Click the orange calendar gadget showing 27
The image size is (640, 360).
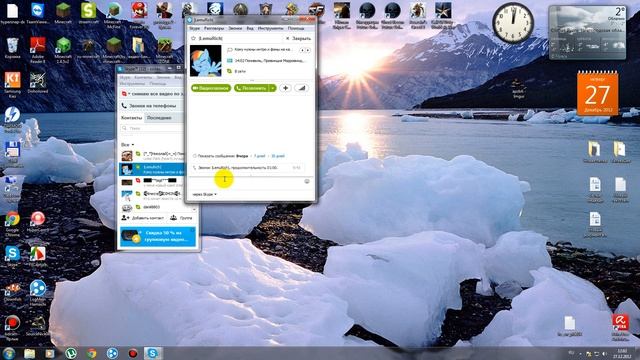pos(597,94)
